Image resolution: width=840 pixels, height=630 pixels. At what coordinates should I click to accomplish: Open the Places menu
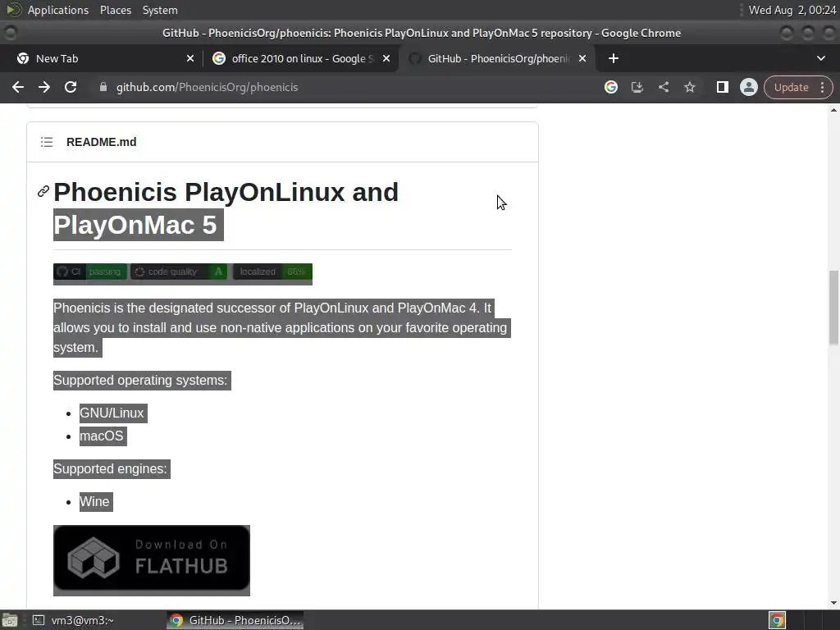point(116,10)
